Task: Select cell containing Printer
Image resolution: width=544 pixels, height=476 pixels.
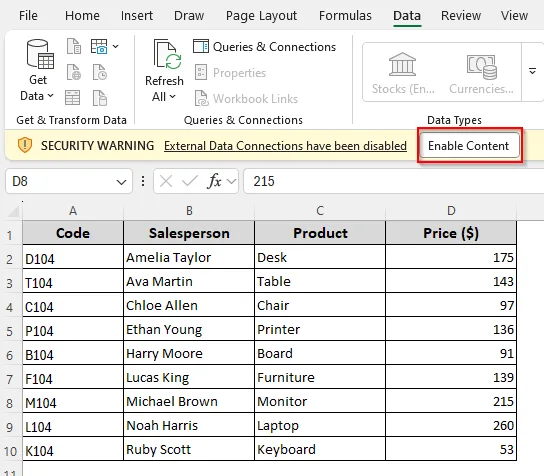Action: pyautogui.click(x=320, y=329)
